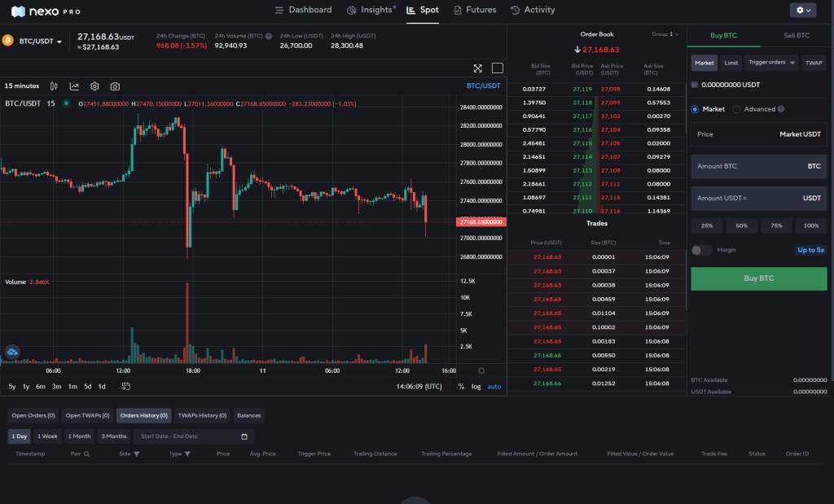Open chart settings via the gear icon
The image size is (834, 504).
(x=94, y=85)
